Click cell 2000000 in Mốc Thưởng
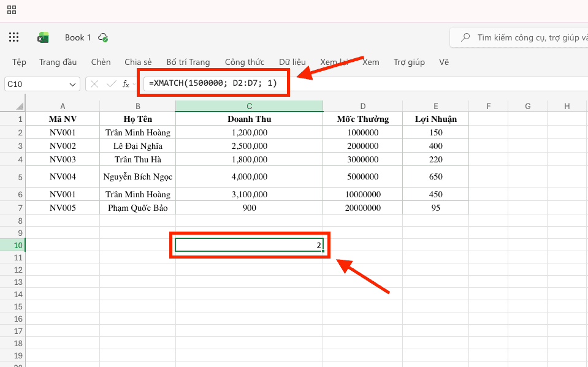 point(362,146)
